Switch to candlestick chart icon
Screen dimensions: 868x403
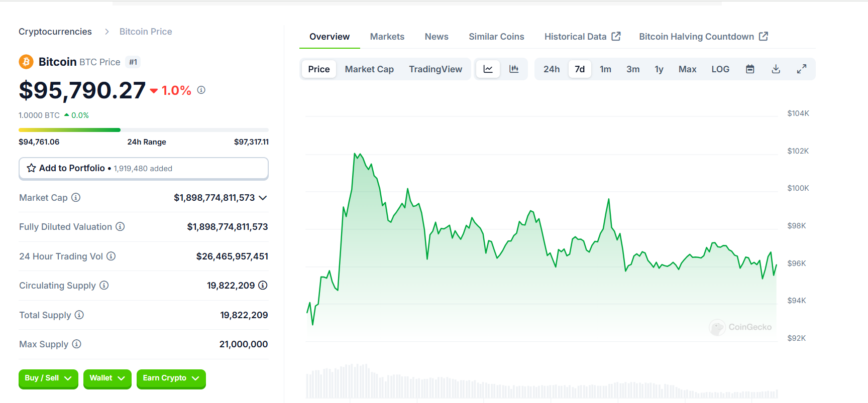tap(514, 69)
